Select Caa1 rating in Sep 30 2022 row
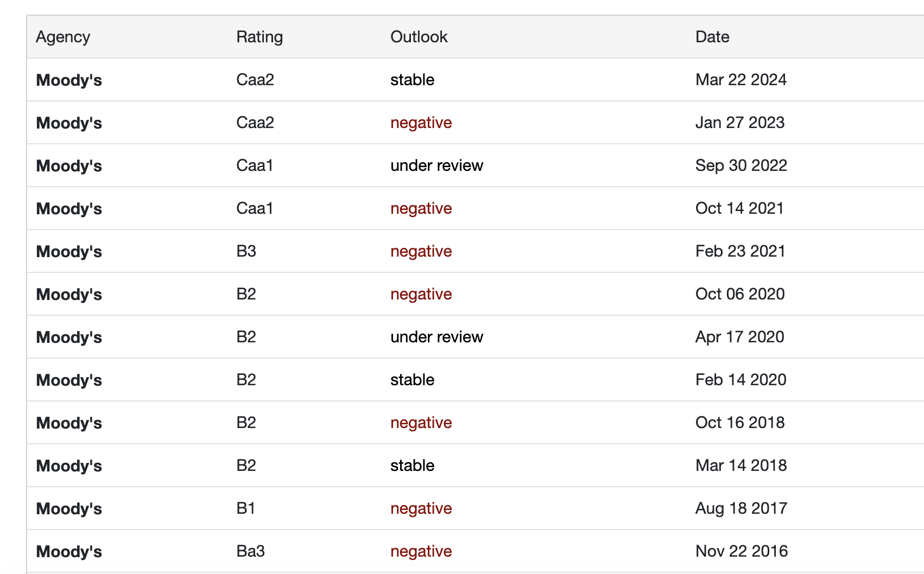924x574 pixels. tap(255, 165)
